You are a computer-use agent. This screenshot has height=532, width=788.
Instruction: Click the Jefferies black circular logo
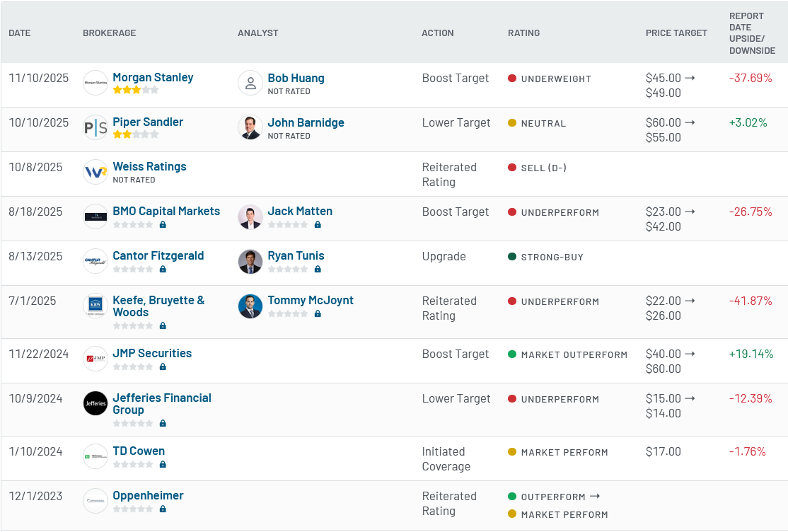pos(95,403)
